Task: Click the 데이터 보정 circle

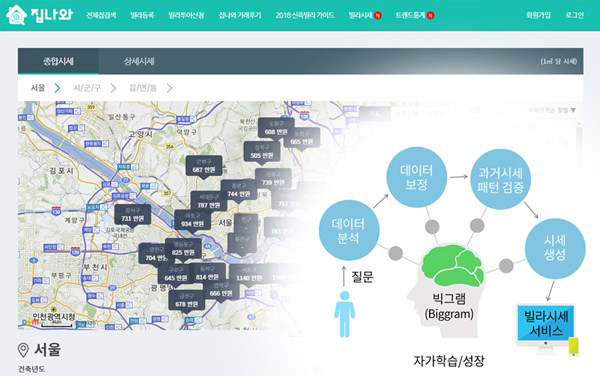Action: pos(417,177)
